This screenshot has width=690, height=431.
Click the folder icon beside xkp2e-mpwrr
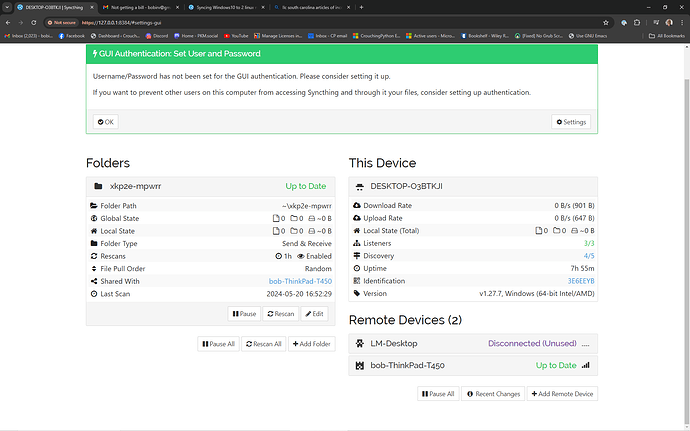pyautogui.click(x=98, y=186)
